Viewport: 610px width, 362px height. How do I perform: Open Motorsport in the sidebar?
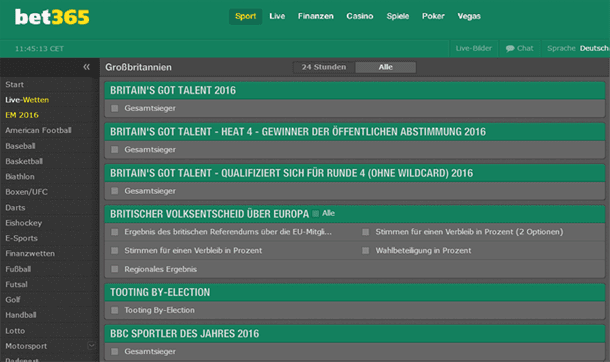26,346
